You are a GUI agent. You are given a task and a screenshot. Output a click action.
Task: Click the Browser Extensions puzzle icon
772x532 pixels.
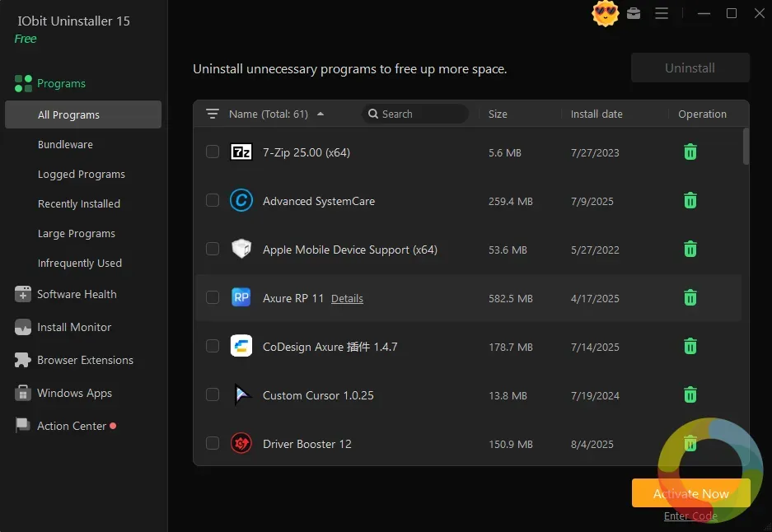click(22, 360)
